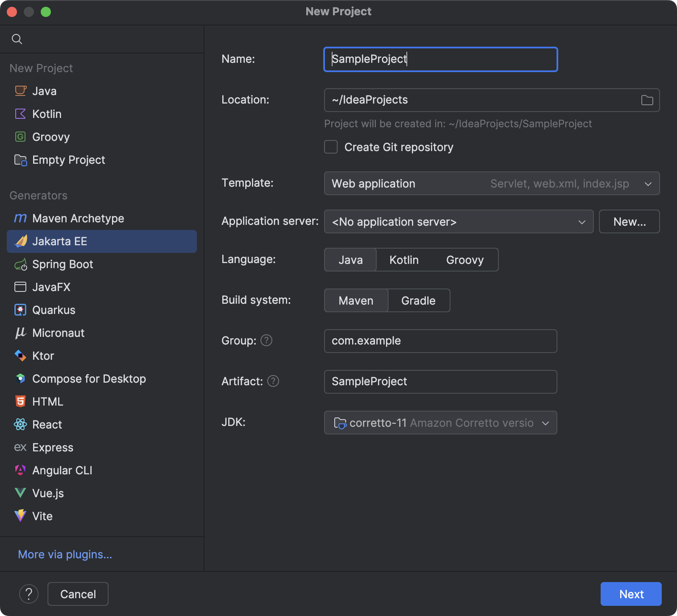
Task: Pick the Ktor generator icon
Action: point(20,356)
